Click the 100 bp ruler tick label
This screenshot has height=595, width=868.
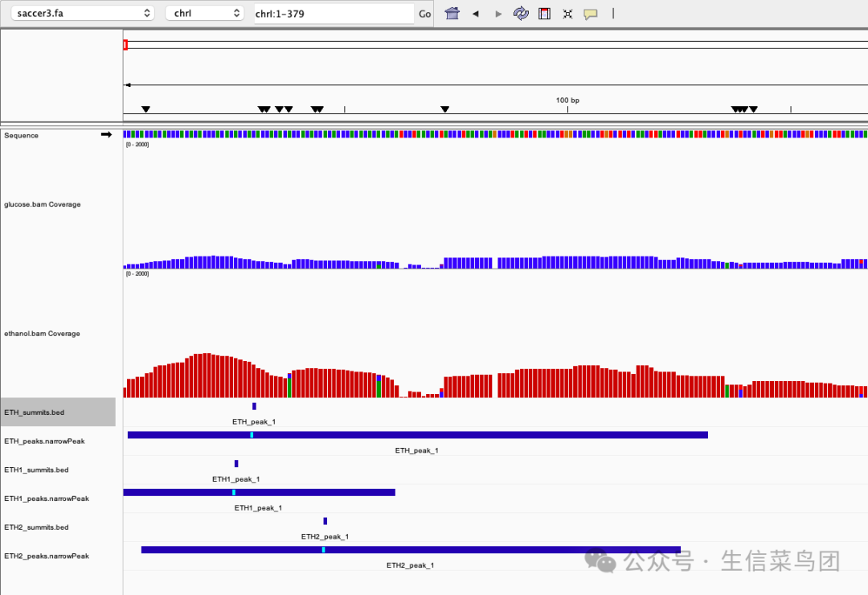[x=567, y=101]
